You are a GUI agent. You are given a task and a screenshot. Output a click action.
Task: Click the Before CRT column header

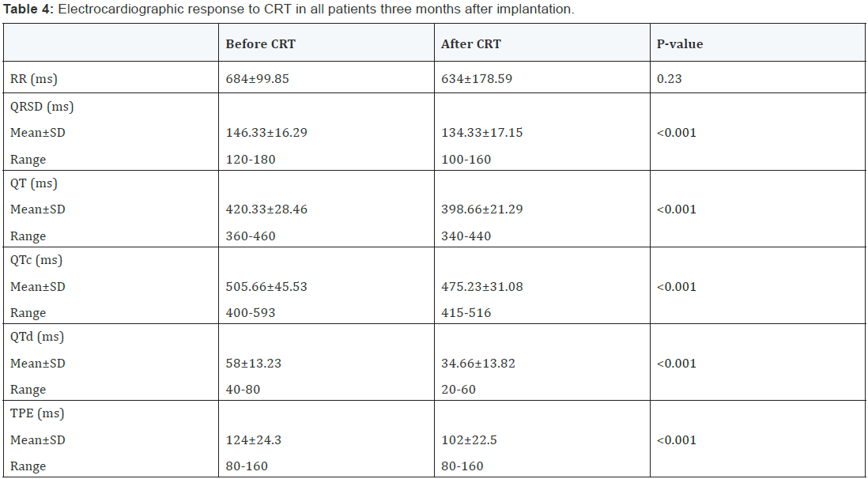tap(260, 44)
